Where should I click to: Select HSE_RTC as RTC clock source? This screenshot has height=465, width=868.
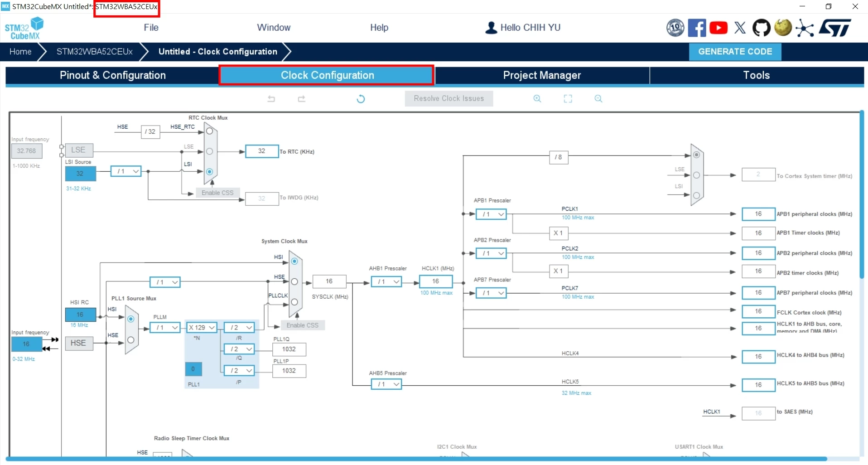point(209,131)
